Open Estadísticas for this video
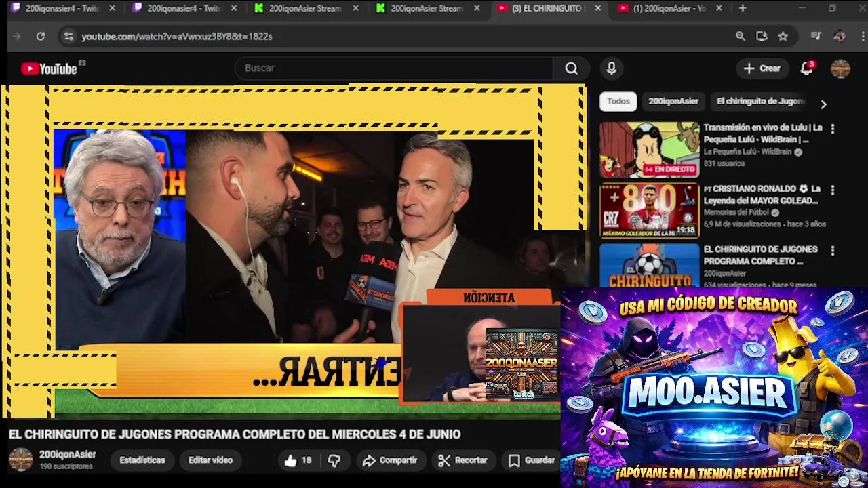The image size is (868, 488). pos(142,460)
